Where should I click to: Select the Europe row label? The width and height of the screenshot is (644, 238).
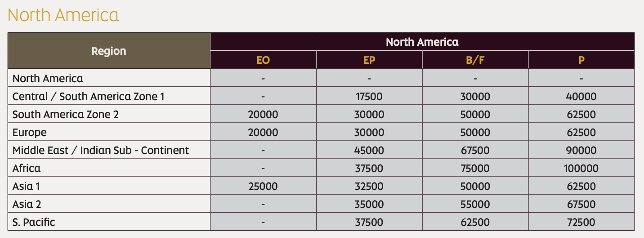30,132
